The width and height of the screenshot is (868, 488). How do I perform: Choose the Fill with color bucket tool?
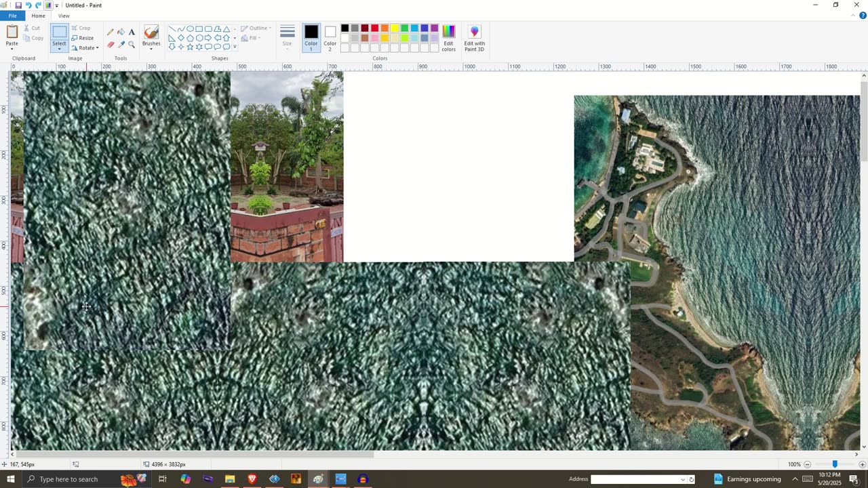121,32
